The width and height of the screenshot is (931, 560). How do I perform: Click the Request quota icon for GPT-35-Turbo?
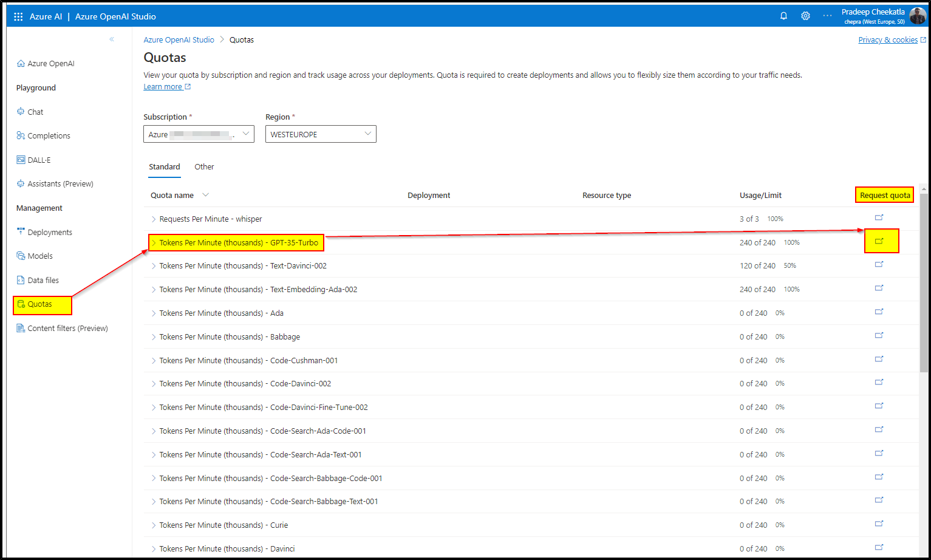(879, 241)
